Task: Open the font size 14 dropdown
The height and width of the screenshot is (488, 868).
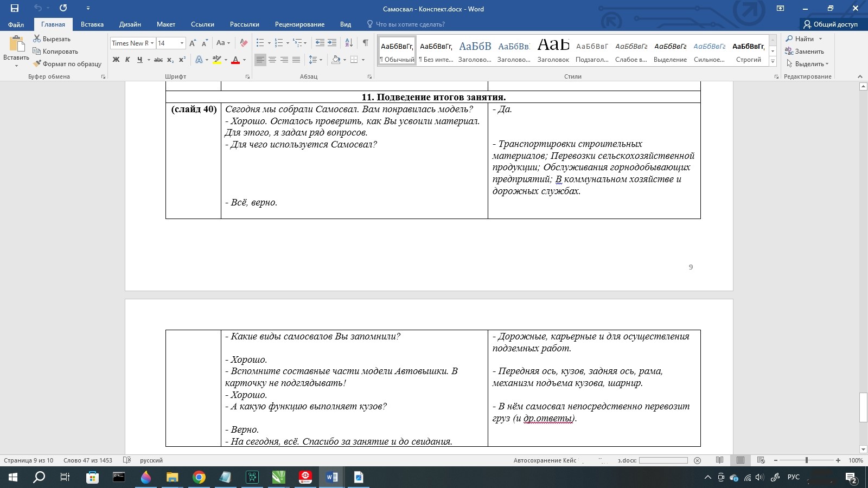Action: tap(182, 43)
